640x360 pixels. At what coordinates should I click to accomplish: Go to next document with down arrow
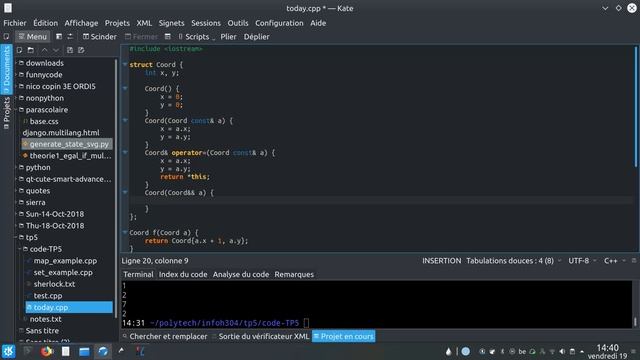pos(56,50)
